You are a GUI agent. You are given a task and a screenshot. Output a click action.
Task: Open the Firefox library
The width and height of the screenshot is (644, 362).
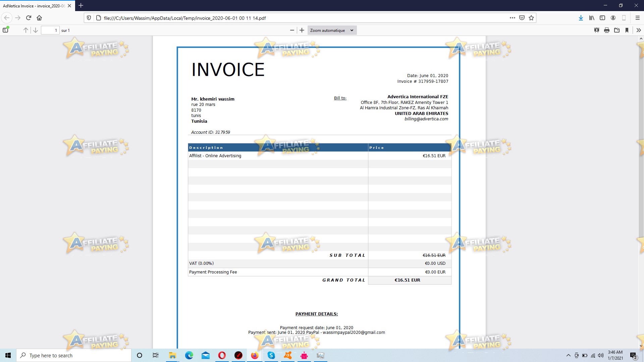[592, 18]
